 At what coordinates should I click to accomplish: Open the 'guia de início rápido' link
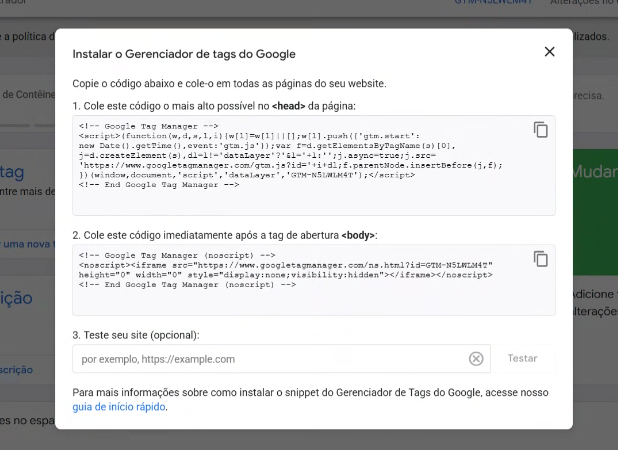pos(119,407)
